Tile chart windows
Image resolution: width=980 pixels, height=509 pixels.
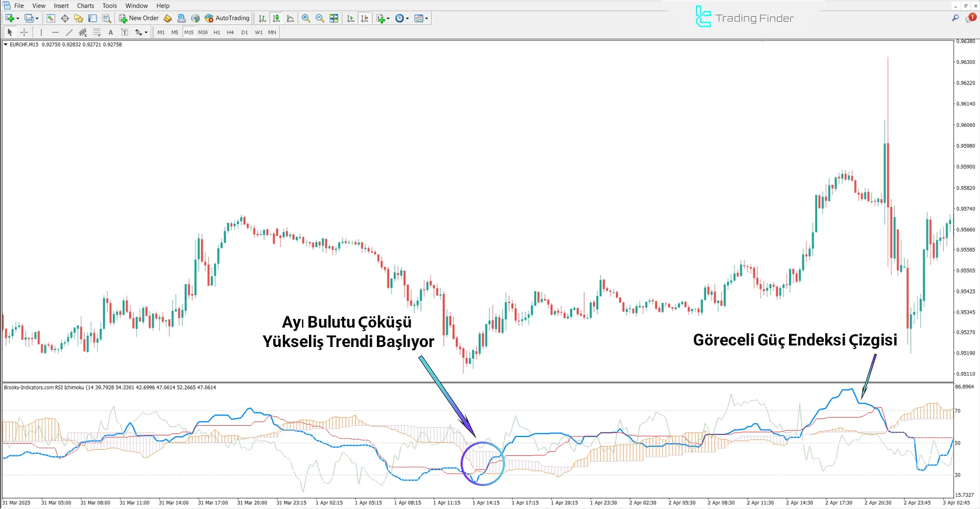click(333, 18)
